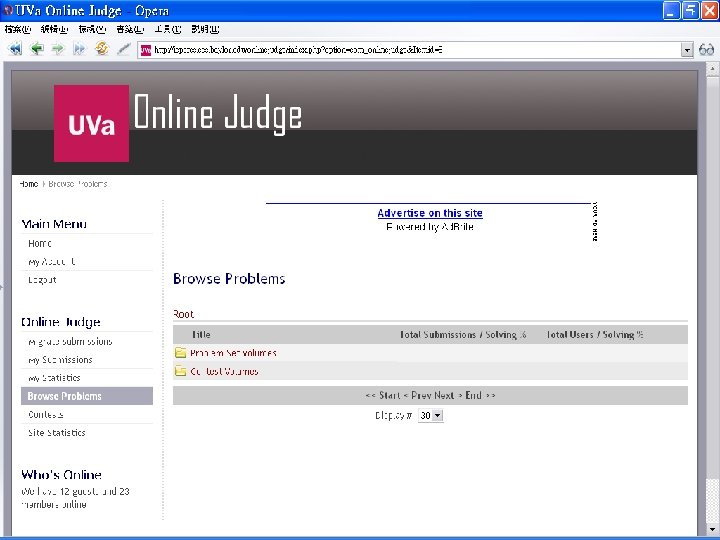This screenshot has width=720, height=540.
Task: Open the 書籤 (Bookmarks) menu
Action: (130, 29)
